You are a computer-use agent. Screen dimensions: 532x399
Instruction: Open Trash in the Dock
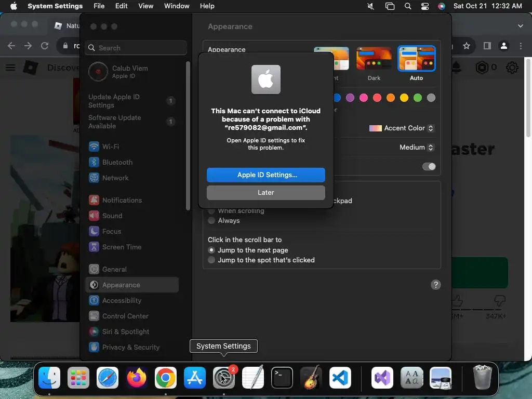click(483, 378)
